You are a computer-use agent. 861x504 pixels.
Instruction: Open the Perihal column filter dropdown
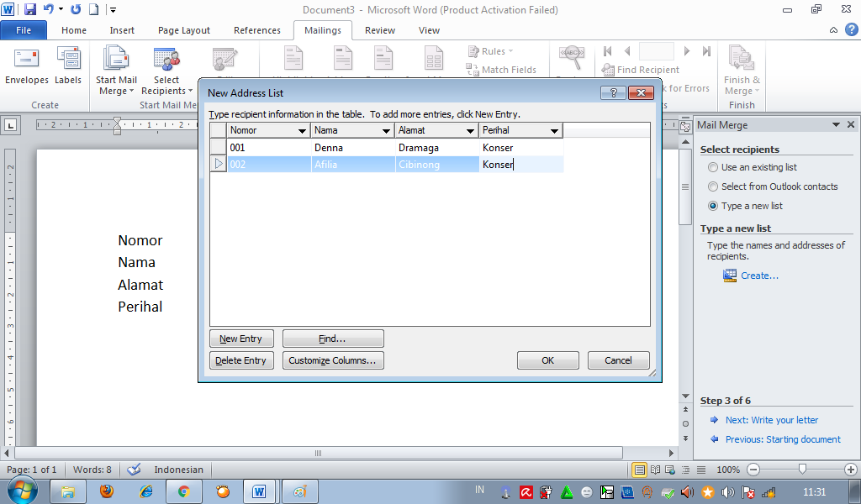coord(553,130)
